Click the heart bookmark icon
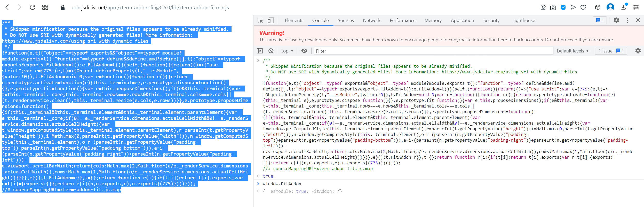The image size is (644, 207). [583, 8]
